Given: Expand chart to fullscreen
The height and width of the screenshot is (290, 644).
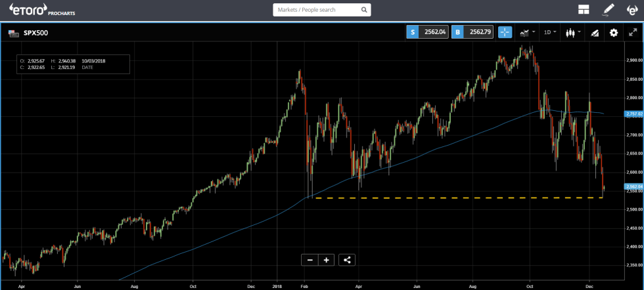Looking at the screenshot, I should [633, 32].
